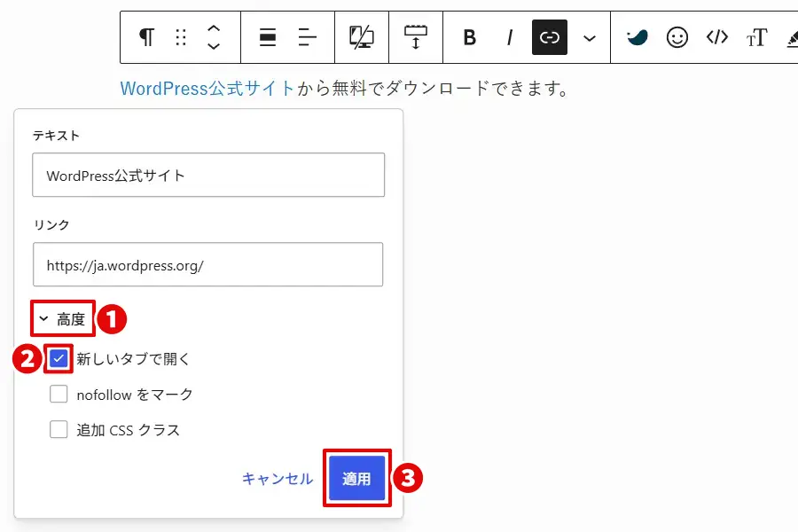Viewport: 798px width, 532px height.
Task: Grab the block drag handle icon
Action: point(181,37)
